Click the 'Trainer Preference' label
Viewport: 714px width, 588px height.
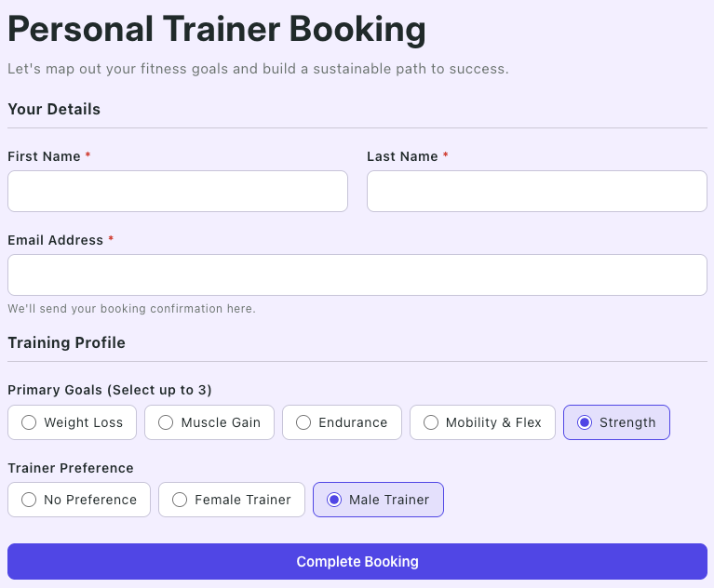click(x=71, y=468)
